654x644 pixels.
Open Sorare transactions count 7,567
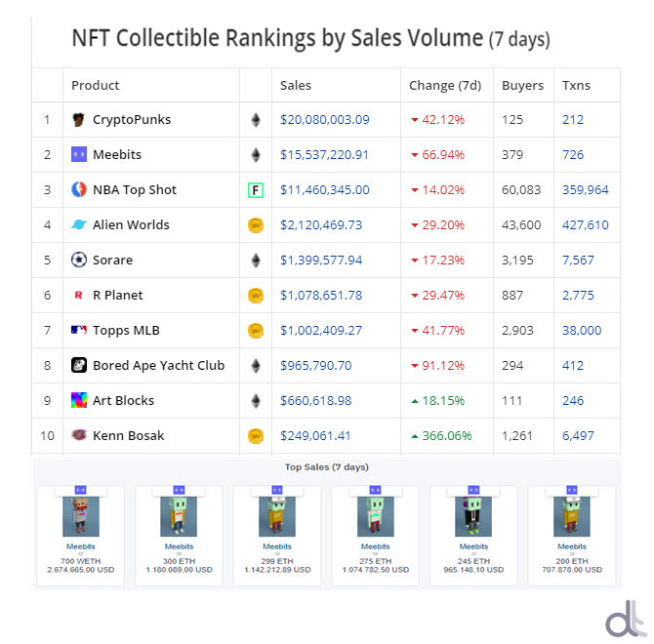pyautogui.click(x=578, y=260)
